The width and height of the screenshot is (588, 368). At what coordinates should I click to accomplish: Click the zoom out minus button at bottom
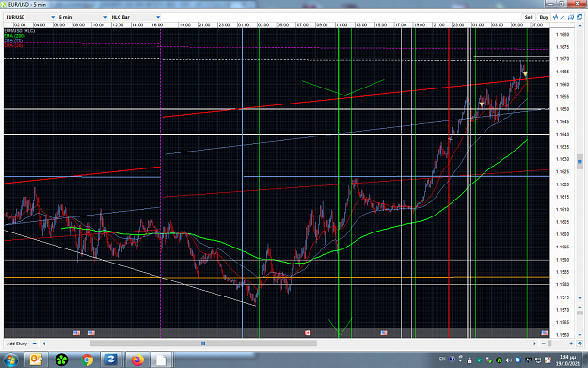point(544,344)
